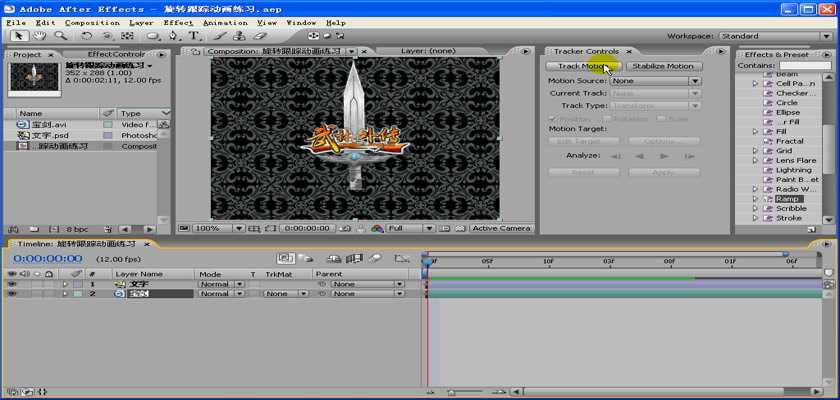This screenshot has height=400, width=840.
Task: Select the Clone Stamp tool
Action: pos(240,36)
